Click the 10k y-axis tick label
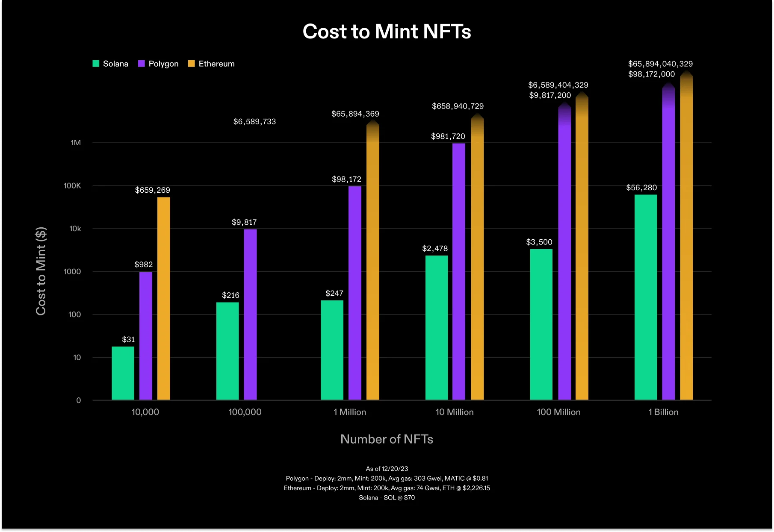 click(x=75, y=229)
